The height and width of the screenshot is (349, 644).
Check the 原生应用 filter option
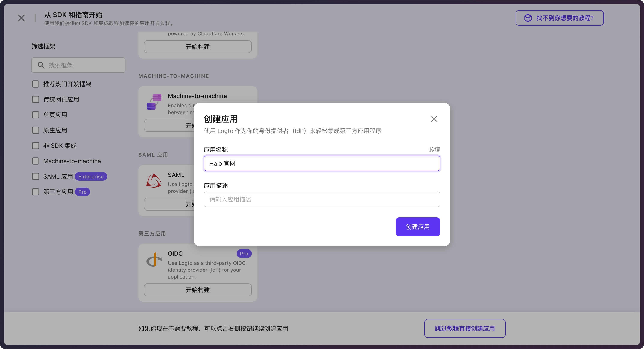tap(35, 130)
